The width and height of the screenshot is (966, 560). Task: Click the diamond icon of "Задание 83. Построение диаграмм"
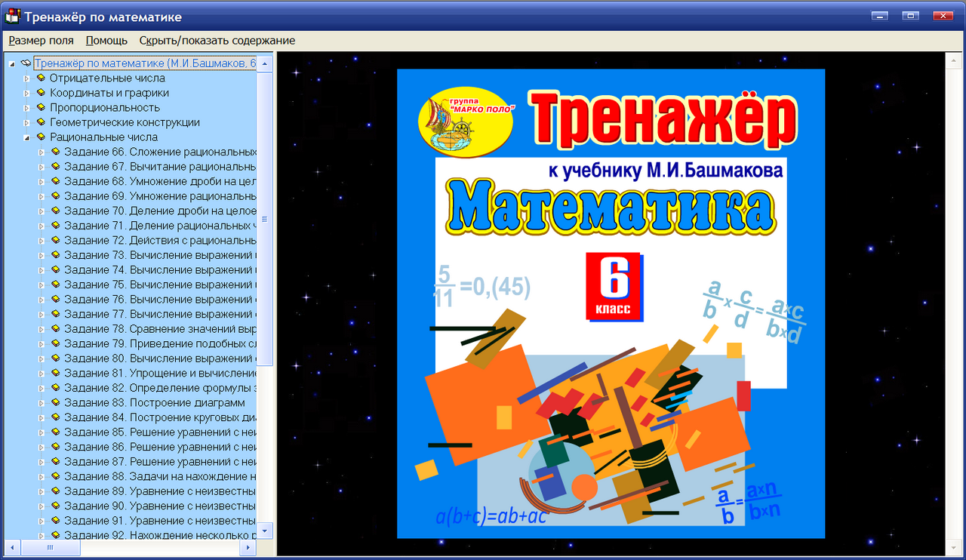click(54, 402)
